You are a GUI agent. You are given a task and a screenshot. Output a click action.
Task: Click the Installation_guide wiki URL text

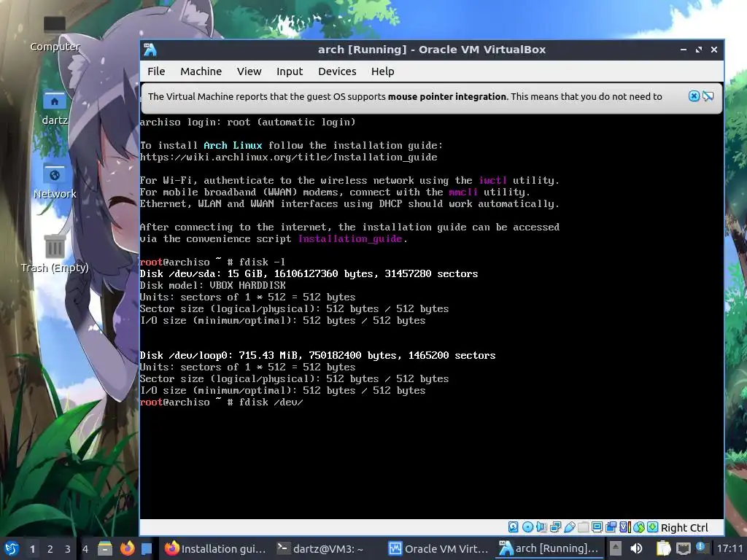[288, 157]
